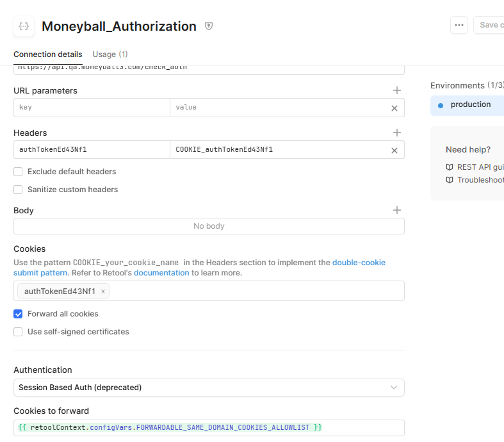Click the book icon beside Troubleshoot link
The height and width of the screenshot is (442, 504).
tap(450, 180)
